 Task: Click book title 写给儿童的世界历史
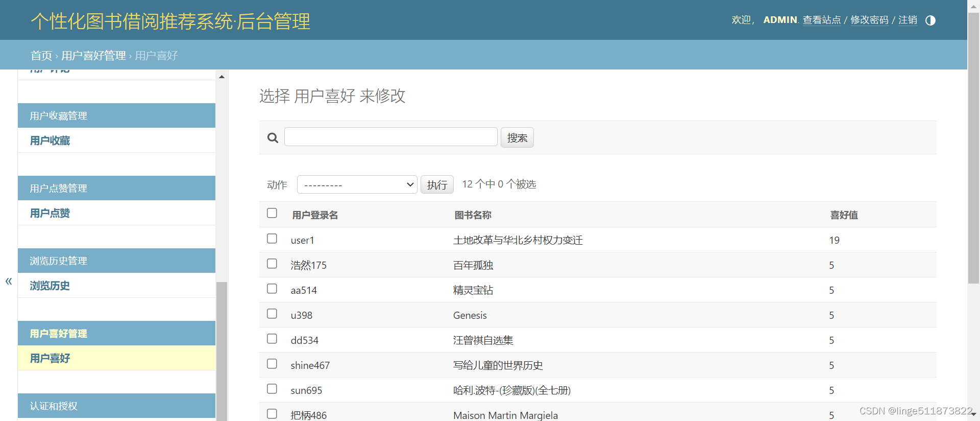tap(498, 365)
